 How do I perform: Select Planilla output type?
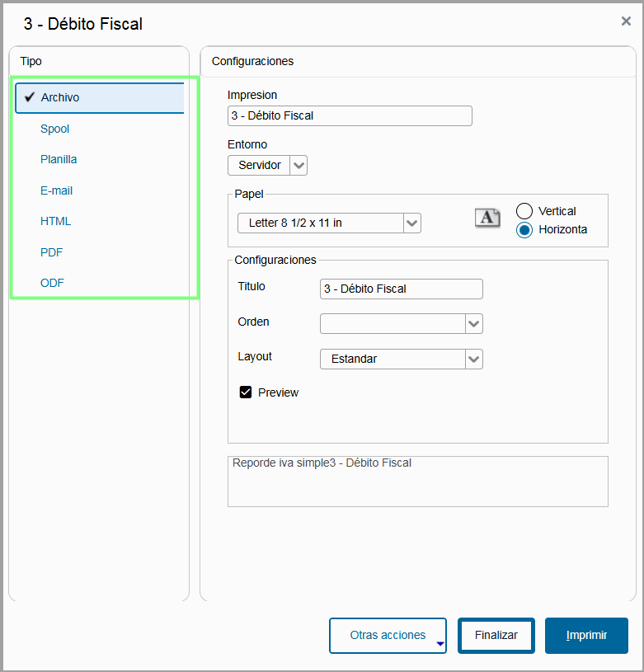(x=59, y=159)
